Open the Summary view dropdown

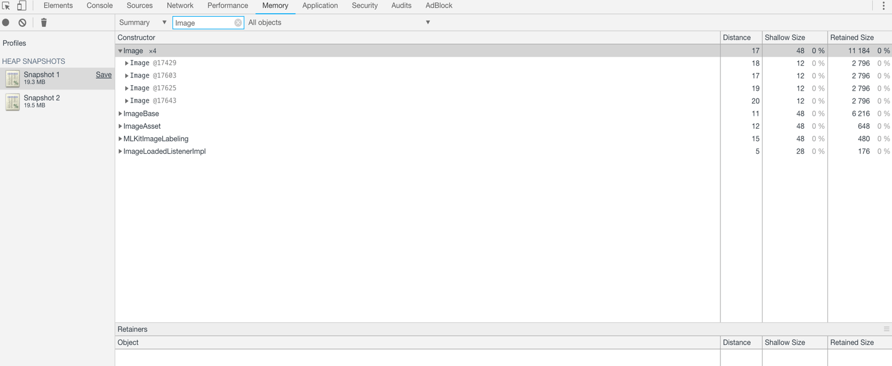[x=143, y=23]
